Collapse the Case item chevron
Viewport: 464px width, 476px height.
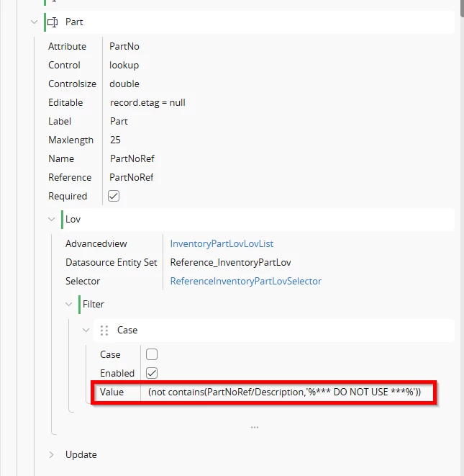click(86, 330)
